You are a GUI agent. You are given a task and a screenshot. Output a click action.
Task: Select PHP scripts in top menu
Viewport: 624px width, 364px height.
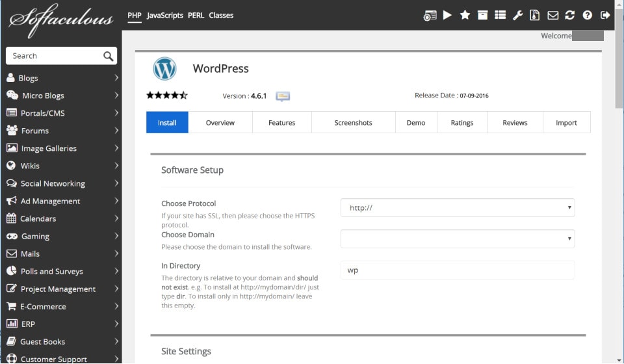[135, 16]
